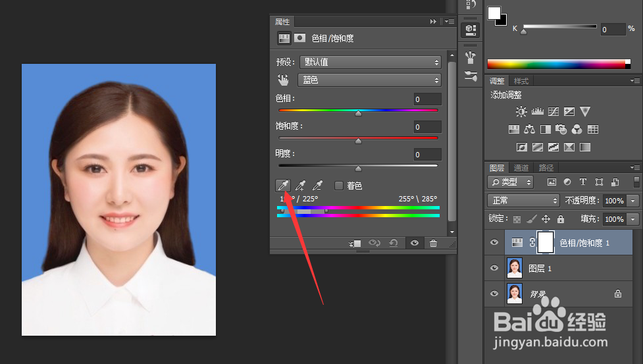Toggle lock transparent pixels
This screenshot has width=643, height=364.
point(517,219)
